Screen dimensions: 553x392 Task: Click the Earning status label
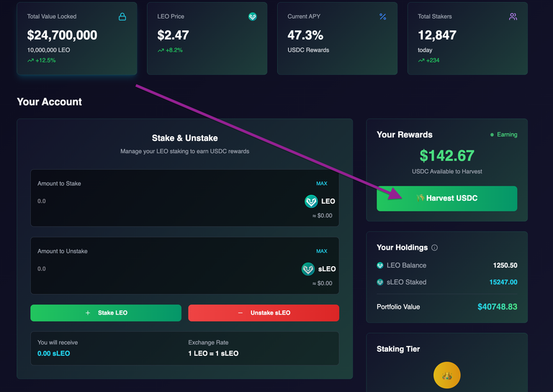[x=507, y=135]
